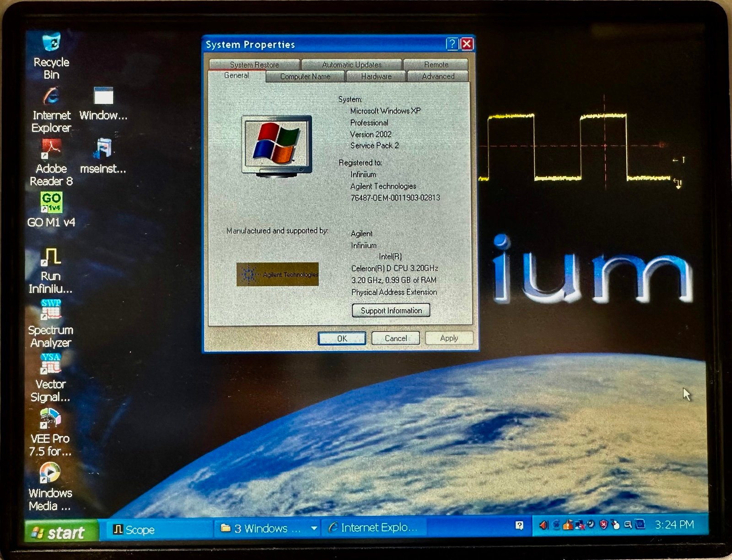
Task: Click the 'Celeron(R) D CPU 3.20GHz' text
Action: 394,268
